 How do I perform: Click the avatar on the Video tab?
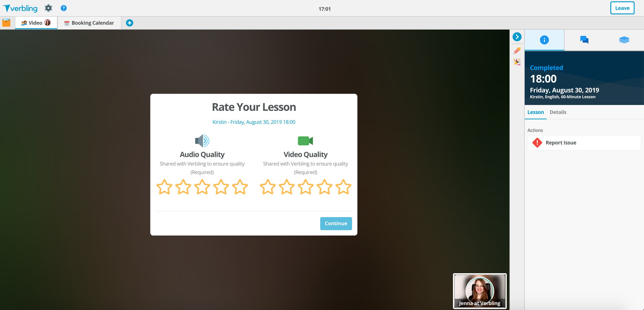[x=48, y=23]
